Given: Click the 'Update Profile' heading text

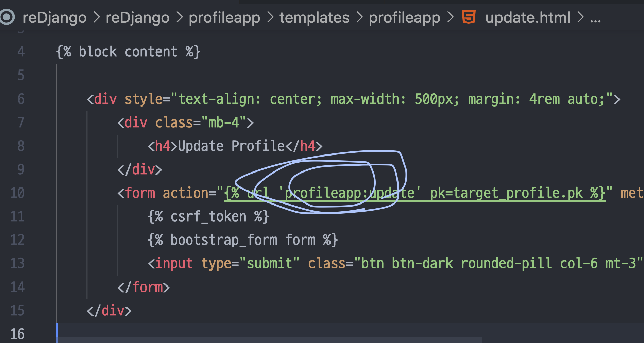Looking at the screenshot, I should click(x=231, y=146).
